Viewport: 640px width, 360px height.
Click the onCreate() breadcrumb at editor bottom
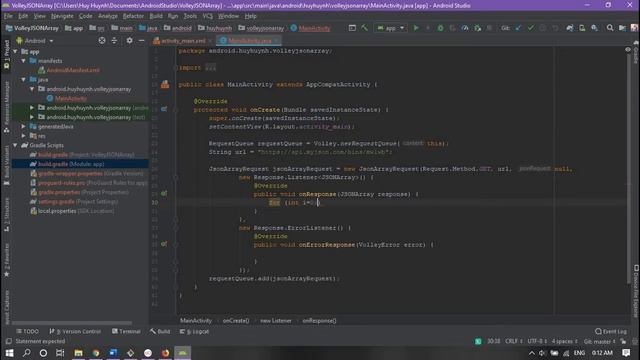click(236, 320)
